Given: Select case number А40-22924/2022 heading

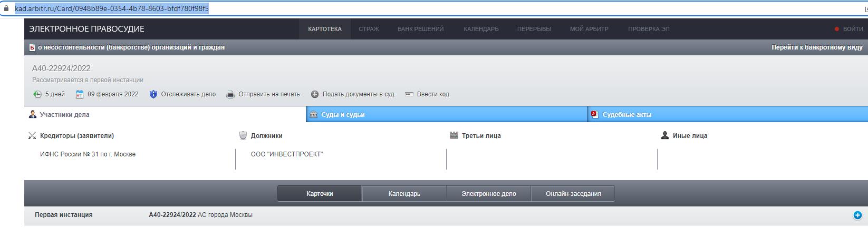Looking at the screenshot, I should point(61,68).
